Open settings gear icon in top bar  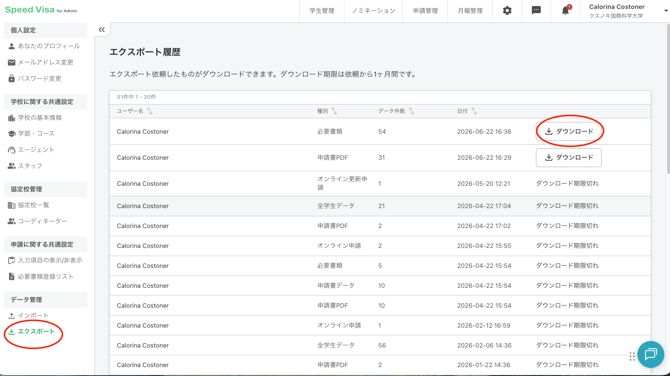point(507,11)
